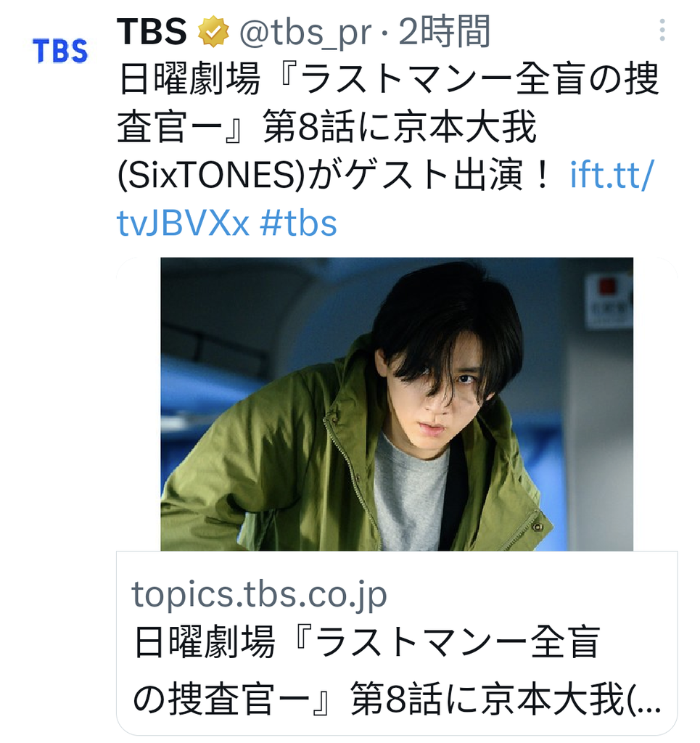Open the link card headline 日曜劇場『ラストマン
The height and width of the screenshot is (743, 700).
pos(367,643)
